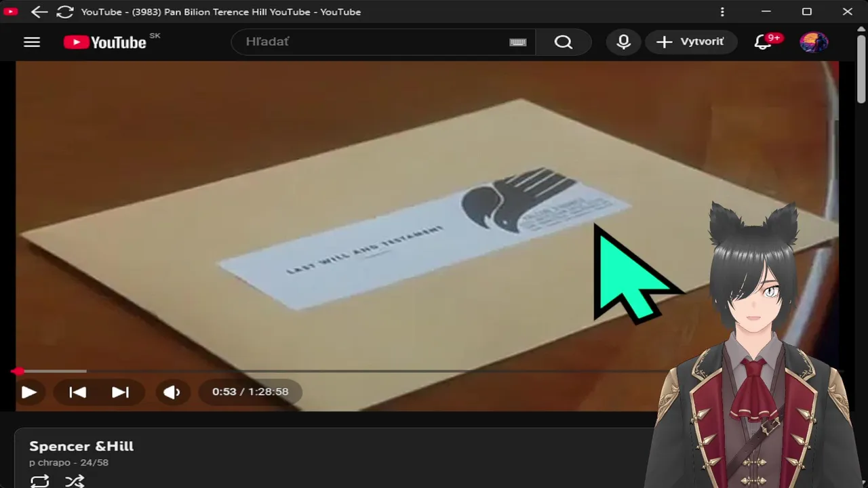Play the video

point(28,392)
